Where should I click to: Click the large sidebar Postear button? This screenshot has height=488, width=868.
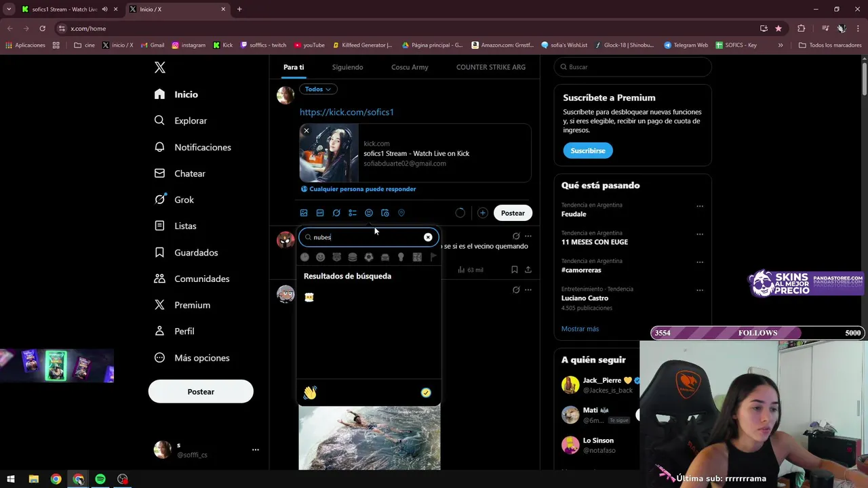coord(201,392)
